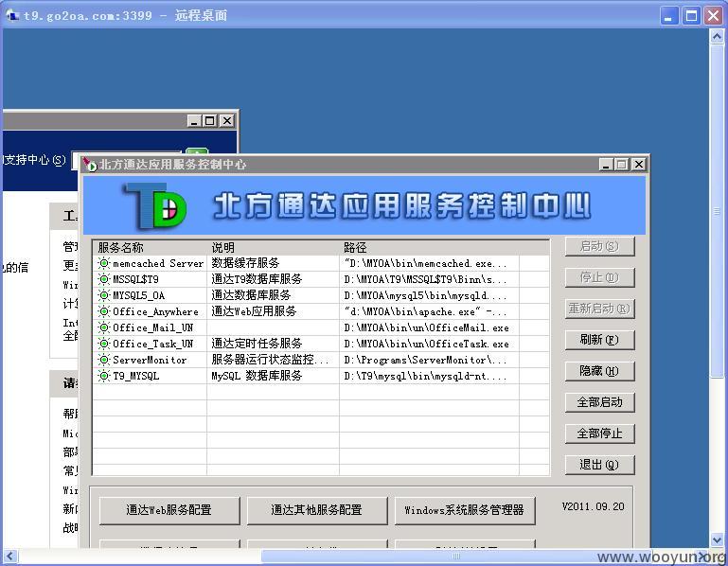Click the V2011.09.20 version label

pyautogui.click(x=593, y=506)
